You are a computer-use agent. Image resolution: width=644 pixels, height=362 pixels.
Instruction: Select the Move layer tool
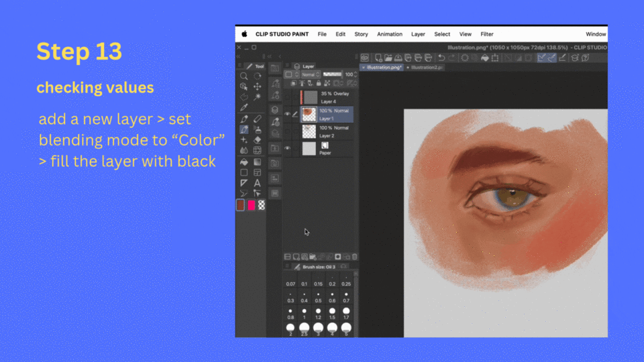click(258, 86)
